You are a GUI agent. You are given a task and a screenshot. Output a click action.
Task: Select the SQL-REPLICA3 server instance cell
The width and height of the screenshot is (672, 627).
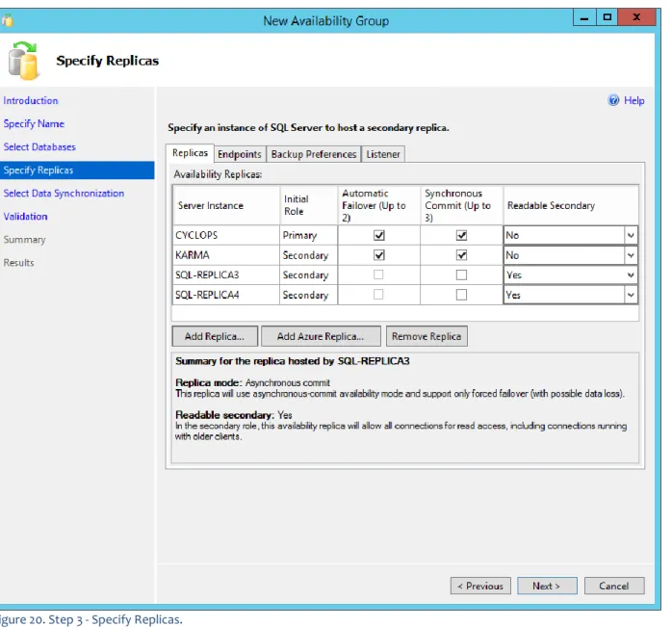(226, 274)
